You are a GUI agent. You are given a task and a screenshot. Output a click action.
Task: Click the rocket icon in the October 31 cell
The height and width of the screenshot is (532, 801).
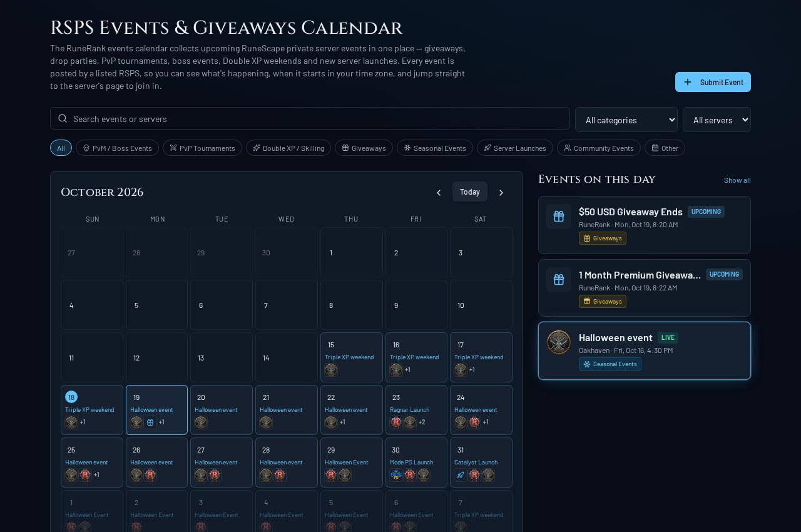pos(461,475)
